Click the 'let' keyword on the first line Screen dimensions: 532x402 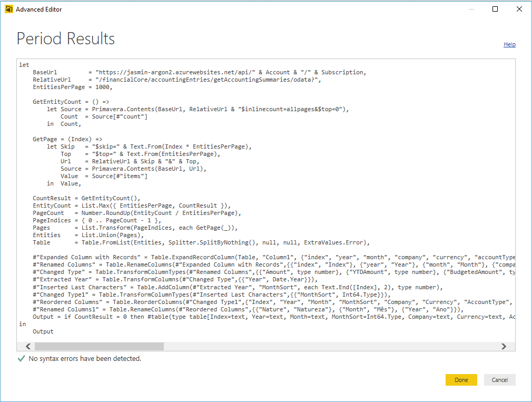coord(24,65)
